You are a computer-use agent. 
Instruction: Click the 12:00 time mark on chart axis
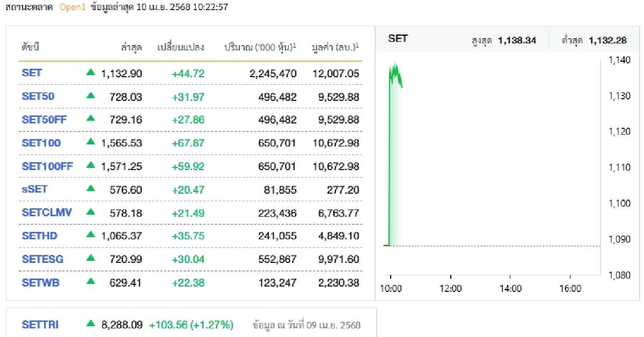450,289
